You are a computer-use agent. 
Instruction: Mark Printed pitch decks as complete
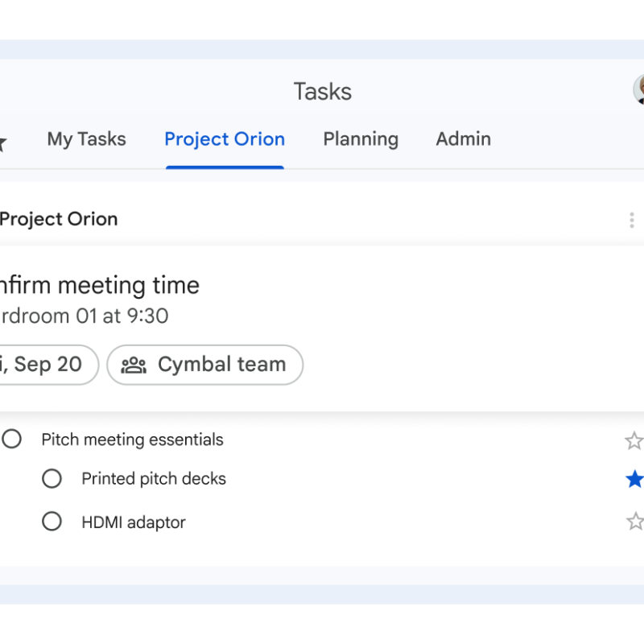[x=52, y=479]
